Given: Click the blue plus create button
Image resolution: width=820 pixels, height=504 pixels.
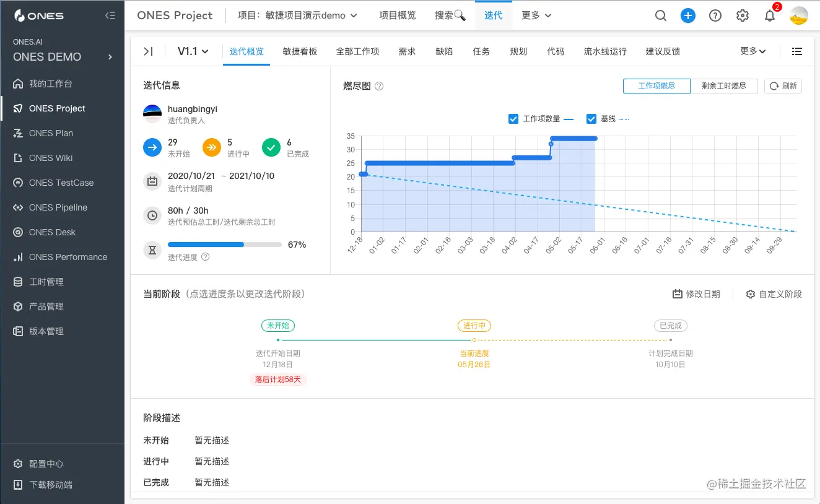Looking at the screenshot, I should click(x=688, y=15).
